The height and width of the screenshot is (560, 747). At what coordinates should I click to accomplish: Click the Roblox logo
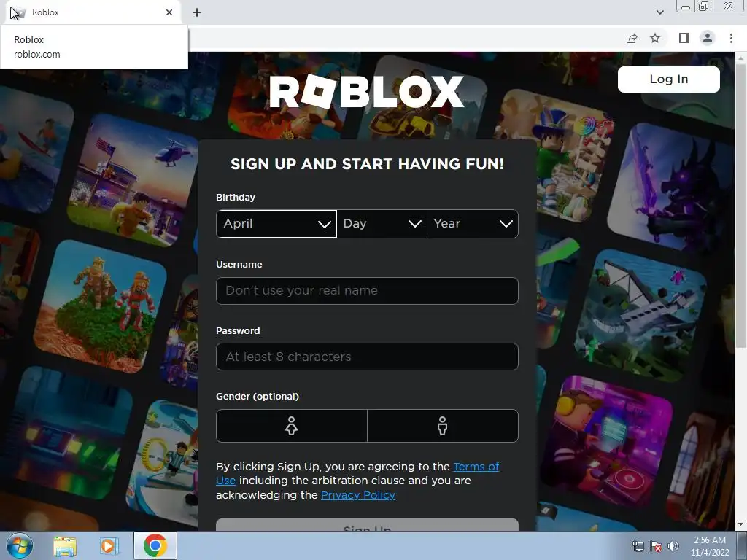point(366,91)
